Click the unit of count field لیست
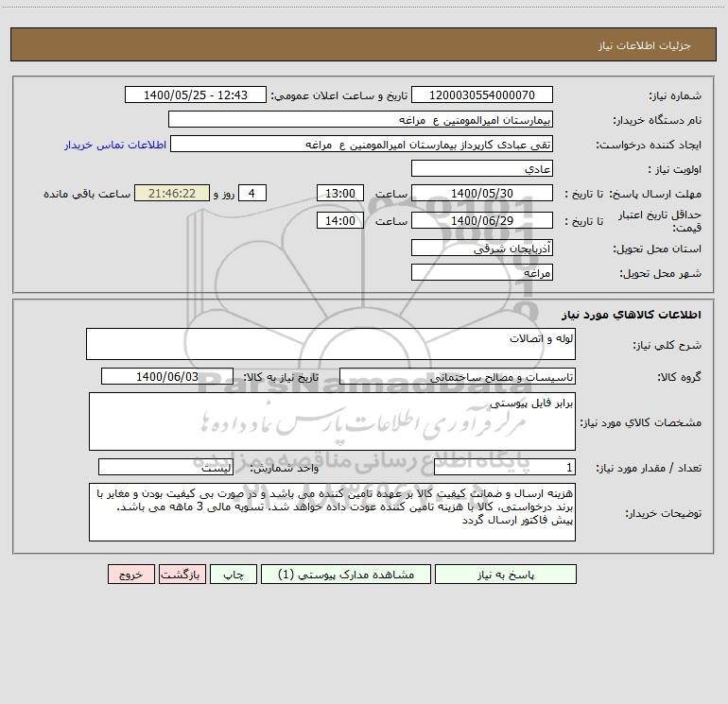This screenshot has width=728, height=704. (x=165, y=468)
